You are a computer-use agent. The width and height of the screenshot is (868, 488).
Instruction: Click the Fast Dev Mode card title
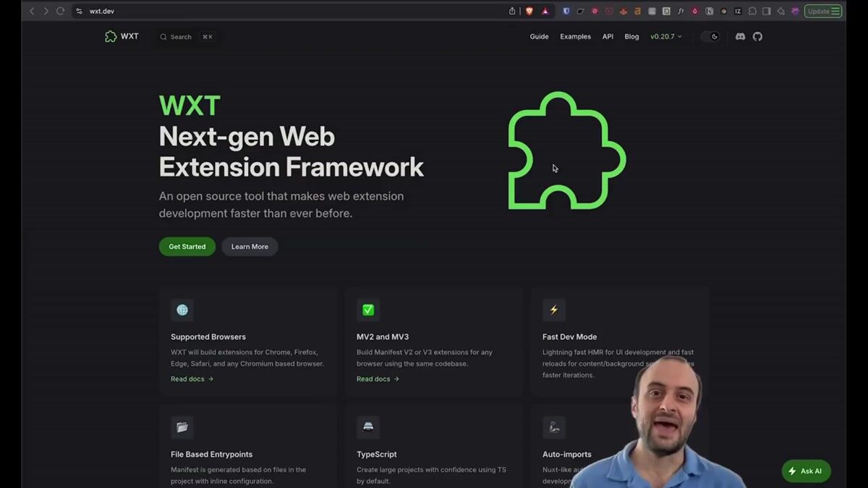569,337
